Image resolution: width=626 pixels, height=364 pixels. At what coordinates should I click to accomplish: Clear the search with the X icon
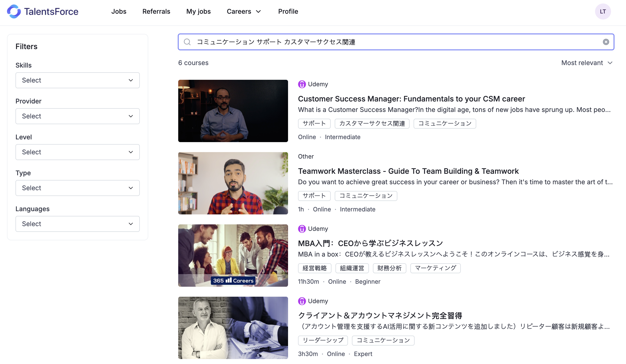606,42
